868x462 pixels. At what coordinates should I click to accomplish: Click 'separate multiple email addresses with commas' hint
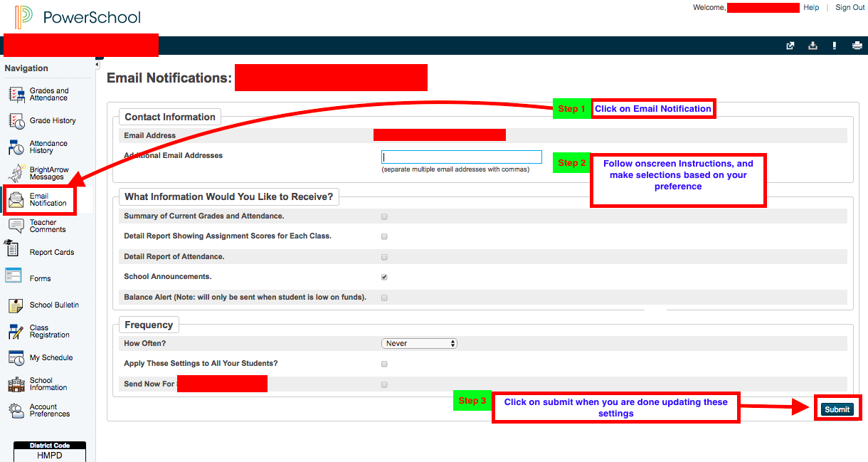click(455, 169)
